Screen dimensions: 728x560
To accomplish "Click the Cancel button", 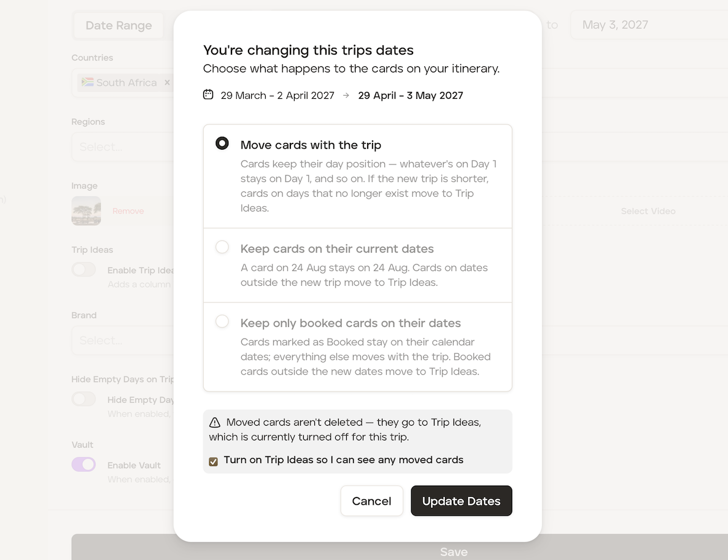I will (x=371, y=501).
